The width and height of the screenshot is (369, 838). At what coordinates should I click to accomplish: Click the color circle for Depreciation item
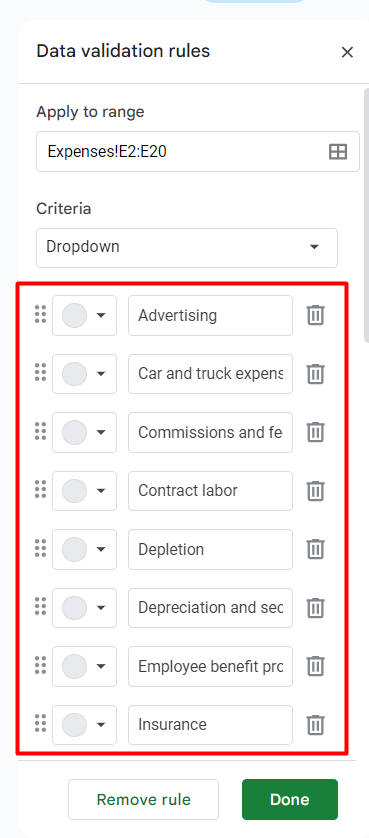click(74, 608)
